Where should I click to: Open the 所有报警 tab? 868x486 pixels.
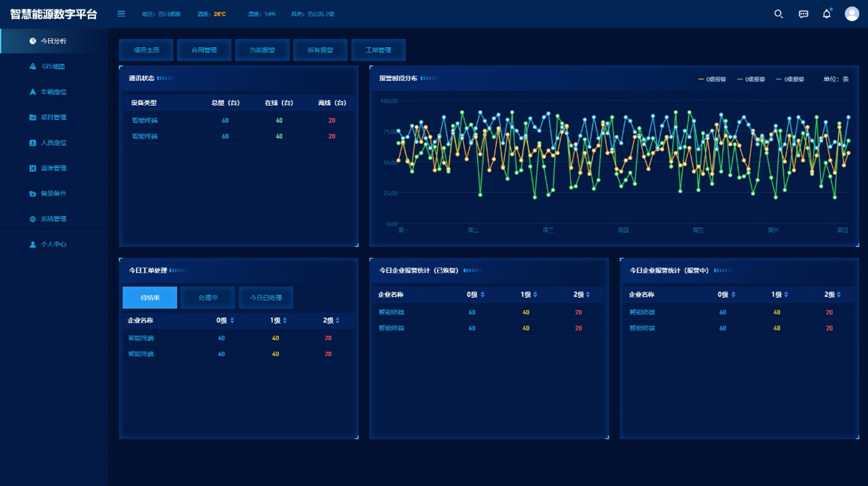click(320, 49)
